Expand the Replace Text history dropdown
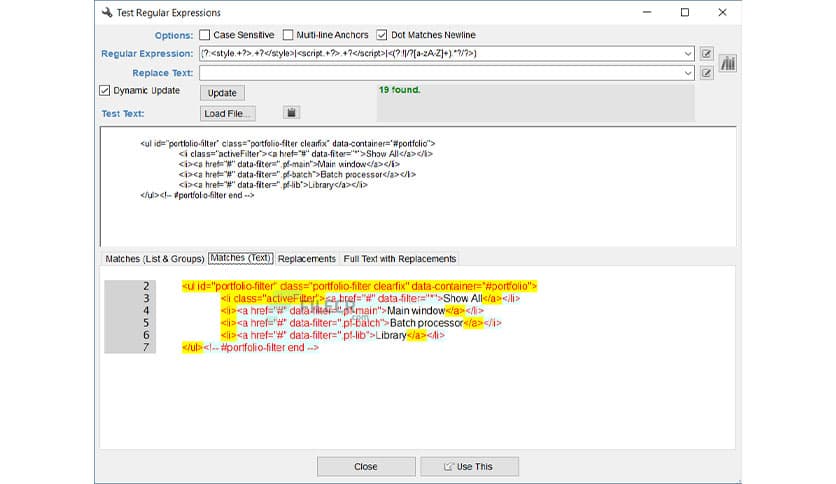The width and height of the screenshot is (836, 484). coord(688,73)
